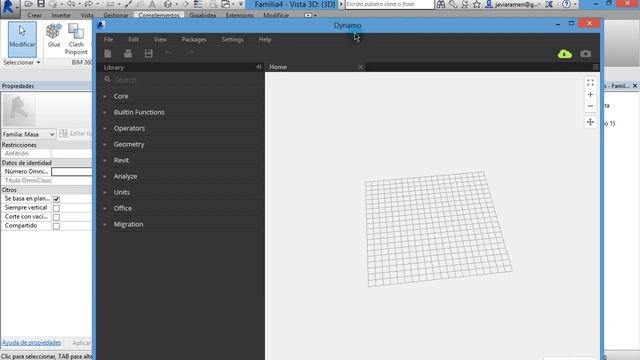Open Dynamo File menu
Image resolution: width=640 pixels, height=360 pixels.
[108, 40]
